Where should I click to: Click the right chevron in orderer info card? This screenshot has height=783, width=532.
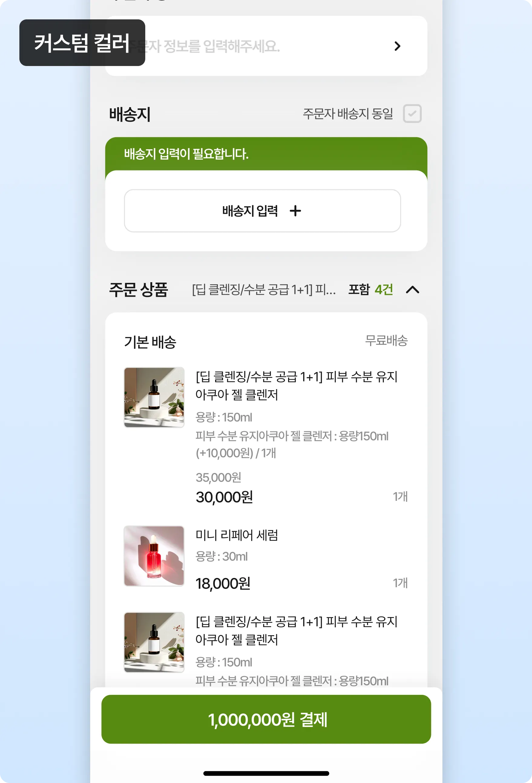coord(397,46)
